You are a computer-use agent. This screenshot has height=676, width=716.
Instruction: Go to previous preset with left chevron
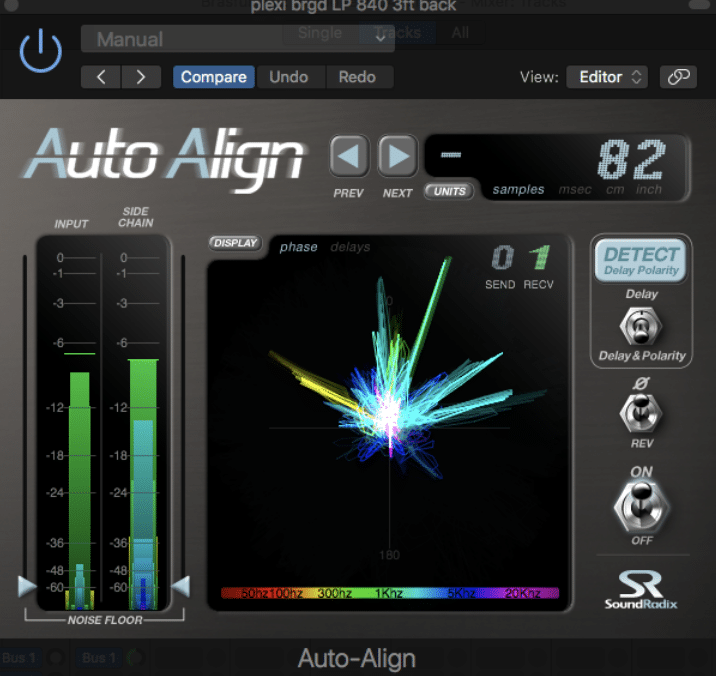[101, 77]
